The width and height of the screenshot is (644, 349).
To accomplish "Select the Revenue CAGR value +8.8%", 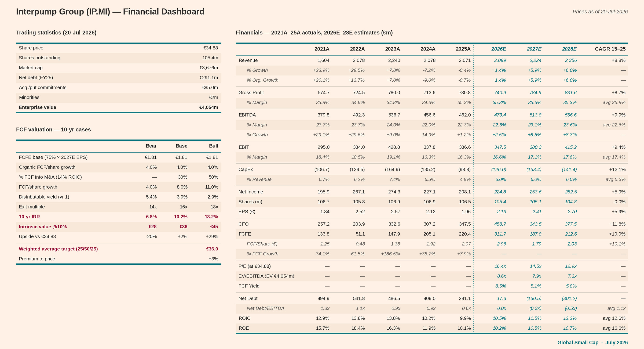I will click(619, 61).
